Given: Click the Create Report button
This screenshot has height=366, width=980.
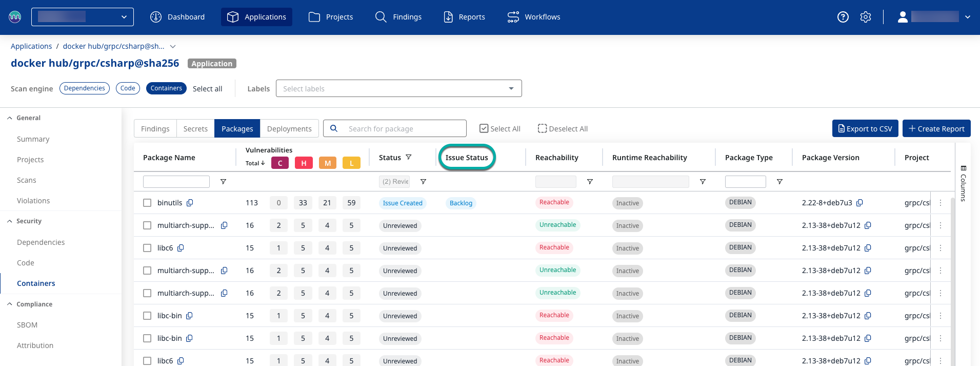Looking at the screenshot, I should point(936,129).
